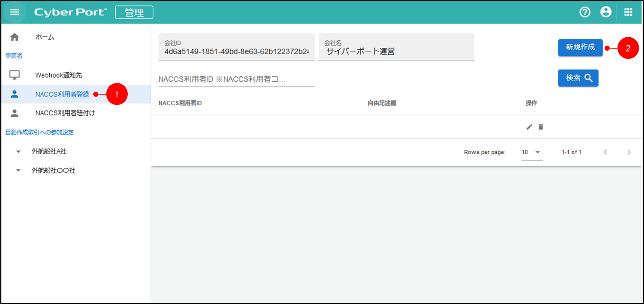
Task: Expand the 外航船社〇〇社 tree item
Action: click(x=18, y=170)
